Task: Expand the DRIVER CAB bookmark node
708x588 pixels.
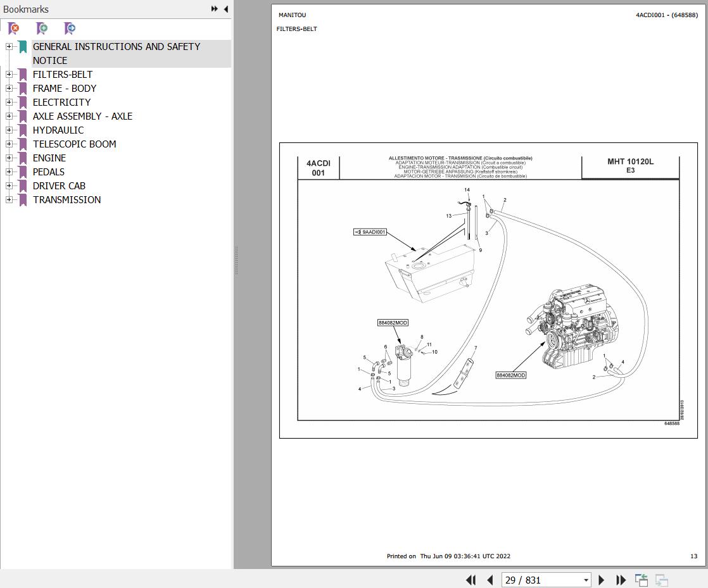Action: pos(9,186)
